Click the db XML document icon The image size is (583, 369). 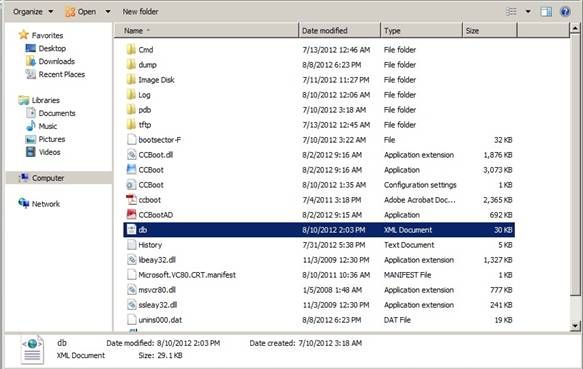[131, 230]
